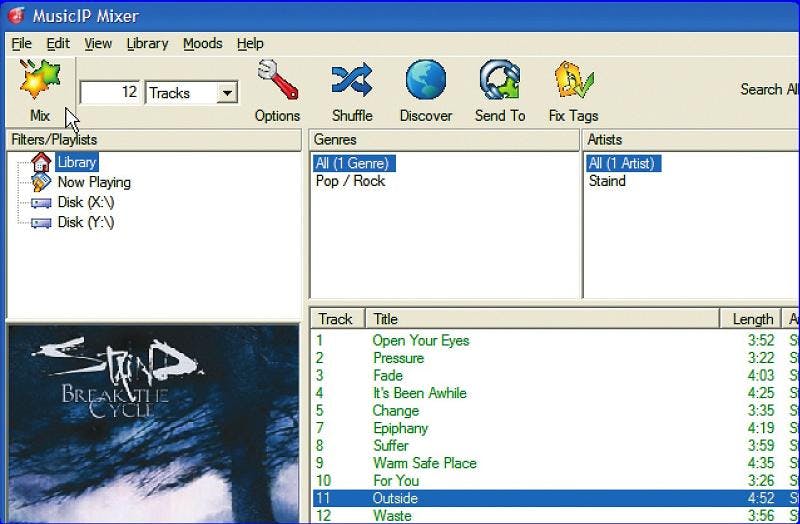The width and height of the screenshot is (800, 524).
Task: Click the Fix Tags icon
Action: coord(574,80)
